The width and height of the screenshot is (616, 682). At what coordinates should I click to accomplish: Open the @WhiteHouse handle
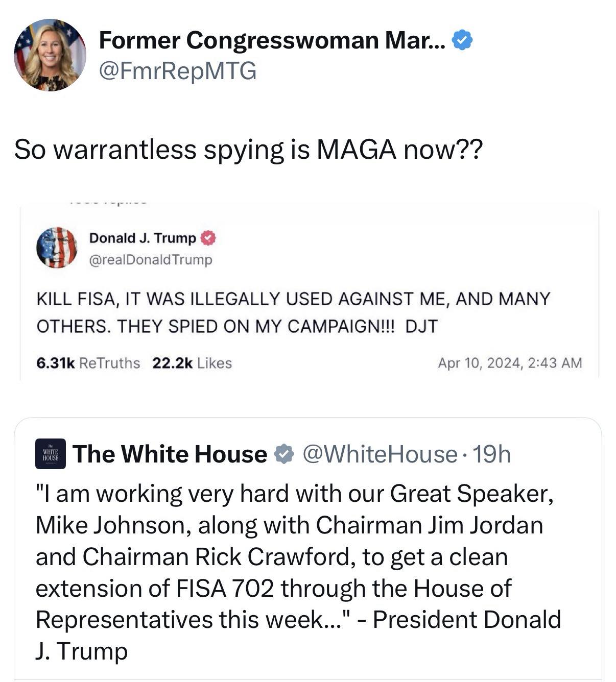380,454
